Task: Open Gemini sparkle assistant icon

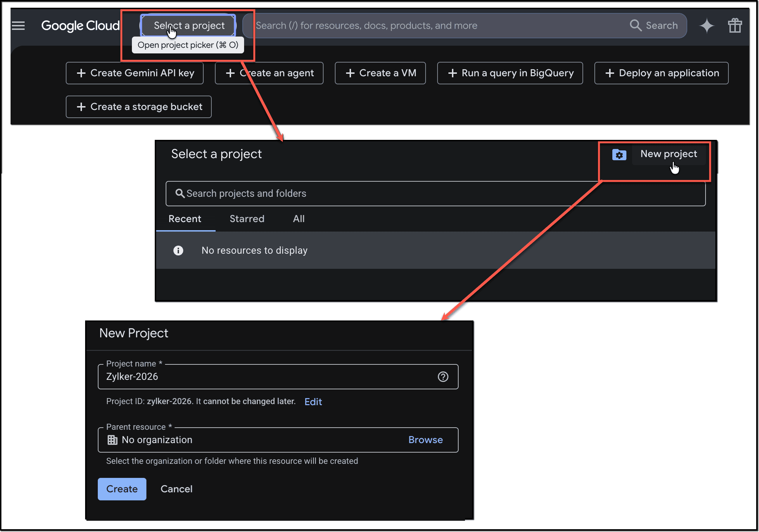Action: (x=707, y=26)
